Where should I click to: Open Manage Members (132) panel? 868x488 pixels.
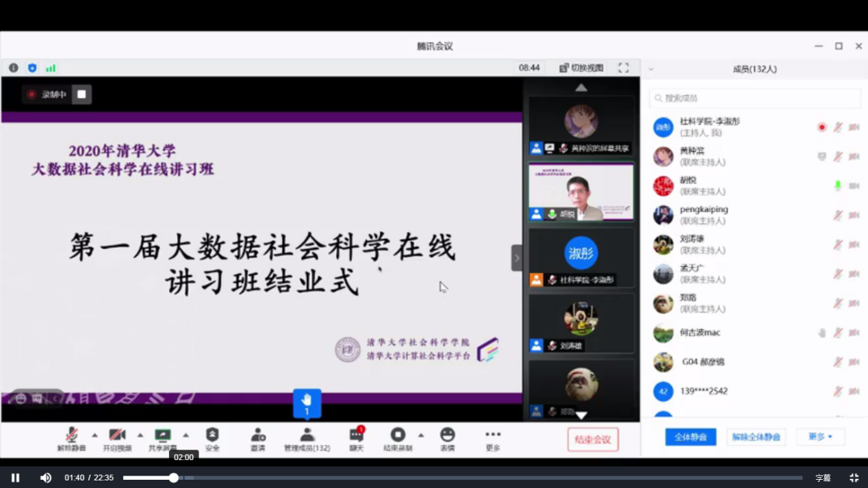(x=307, y=436)
